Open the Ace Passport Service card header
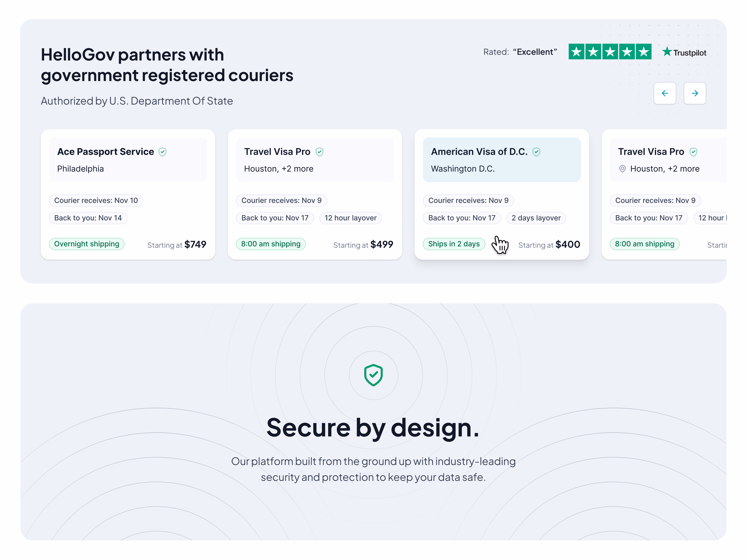 pos(128,160)
